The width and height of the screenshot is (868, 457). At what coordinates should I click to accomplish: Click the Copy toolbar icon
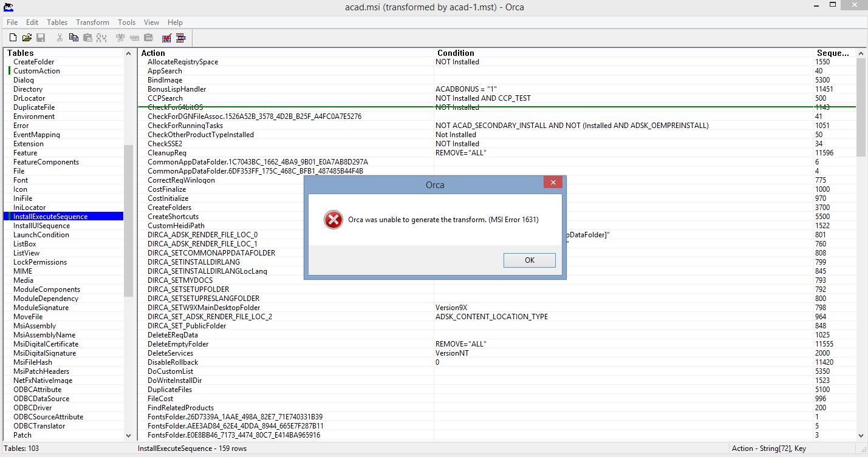click(73, 38)
